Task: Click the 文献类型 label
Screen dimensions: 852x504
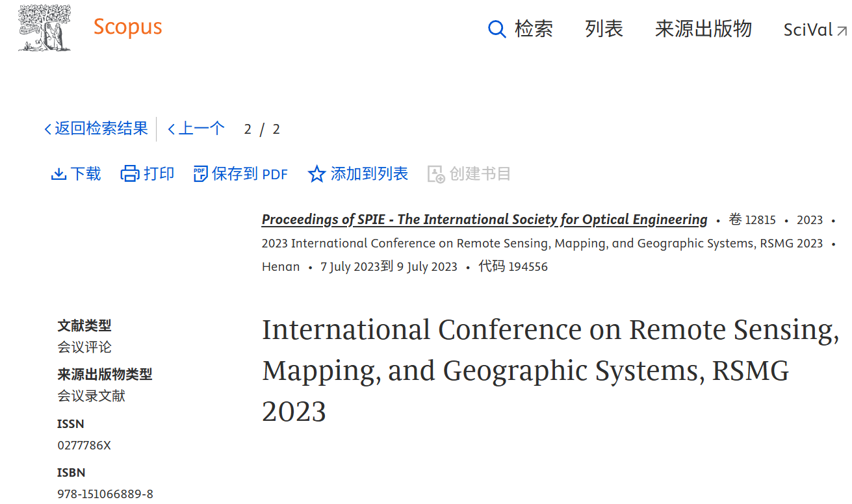Action: 84,325
